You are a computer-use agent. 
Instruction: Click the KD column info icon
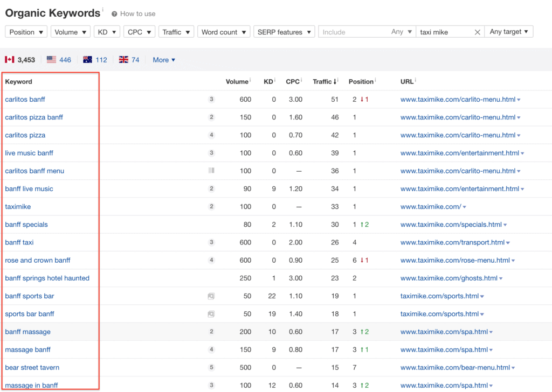[x=274, y=80]
